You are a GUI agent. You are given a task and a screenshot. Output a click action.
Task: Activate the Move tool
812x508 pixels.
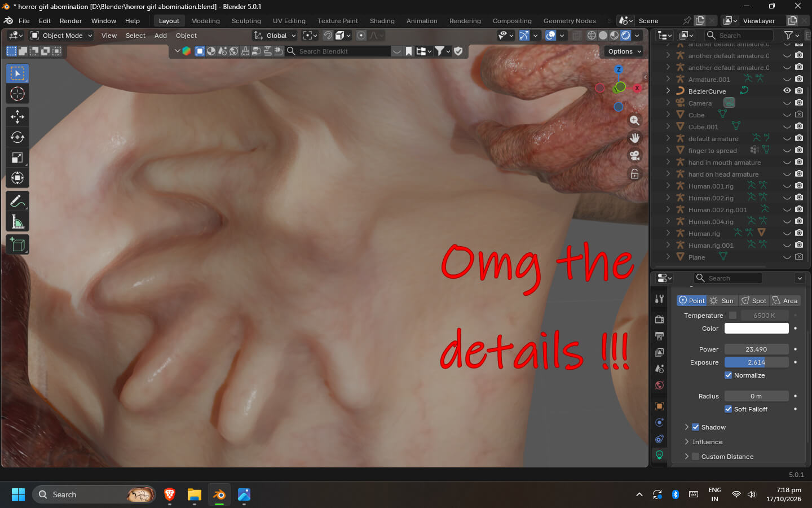click(17, 117)
